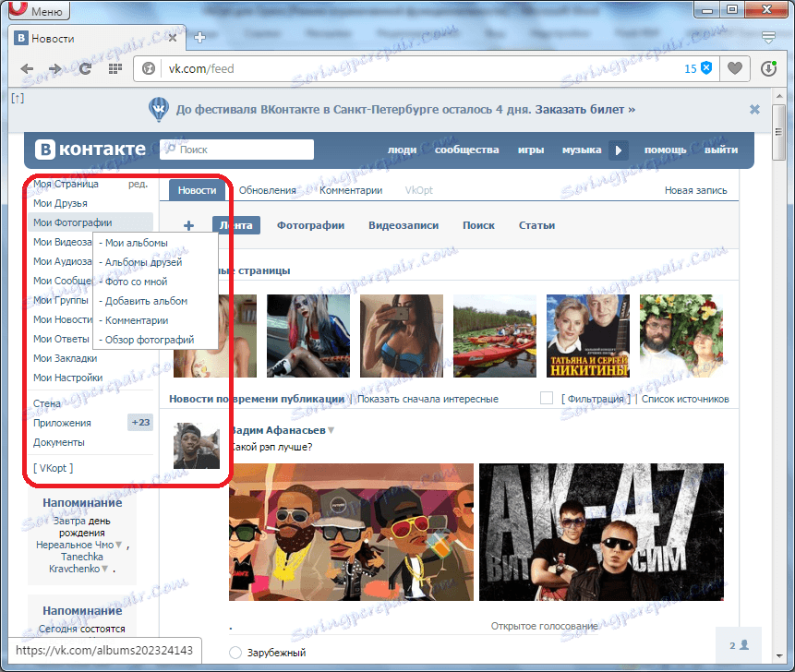Open the люди header link
The height and width of the screenshot is (672, 795).
pyautogui.click(x=402, y=150)
